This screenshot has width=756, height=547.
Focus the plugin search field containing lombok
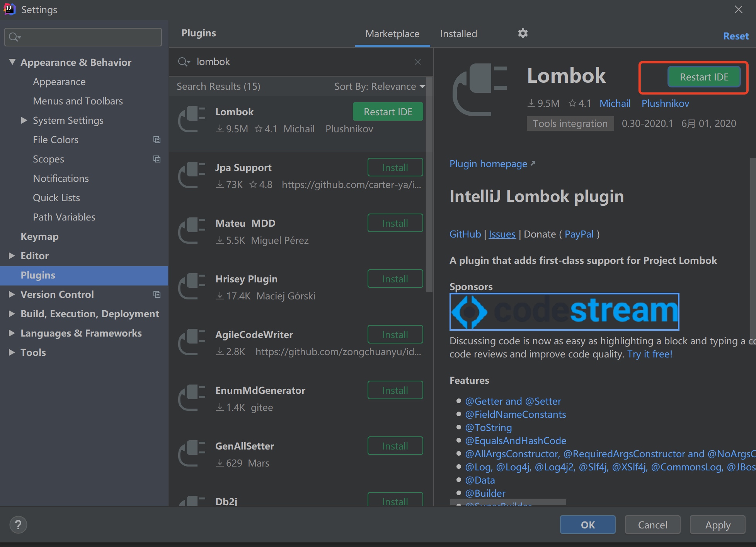coord(301,62)
